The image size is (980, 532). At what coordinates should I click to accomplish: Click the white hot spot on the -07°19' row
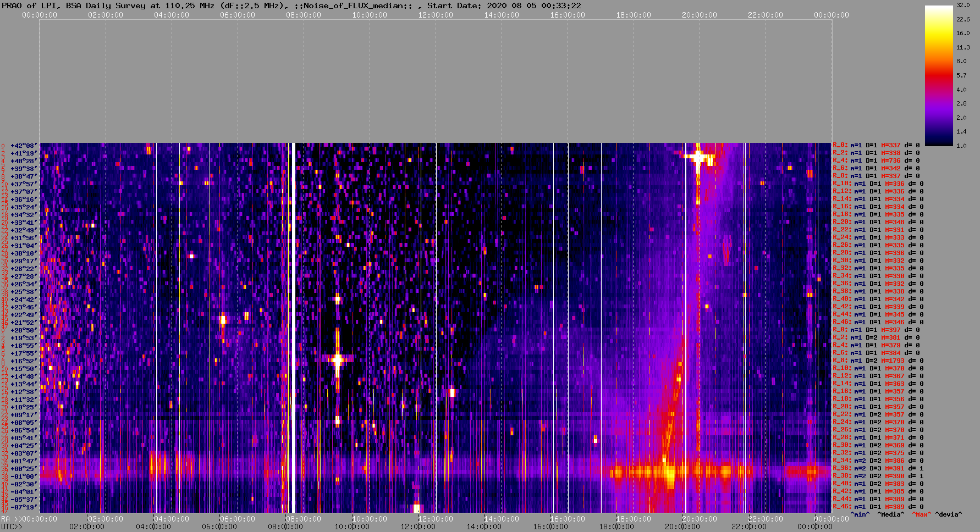click(417, 508)
